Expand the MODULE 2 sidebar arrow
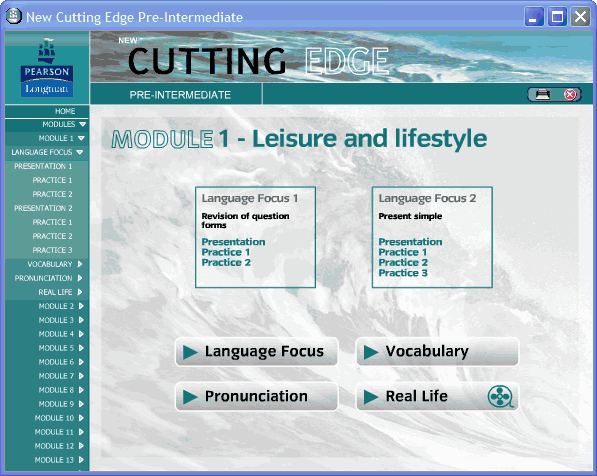The width and height of the screenshot is (597, 476). 81,306
